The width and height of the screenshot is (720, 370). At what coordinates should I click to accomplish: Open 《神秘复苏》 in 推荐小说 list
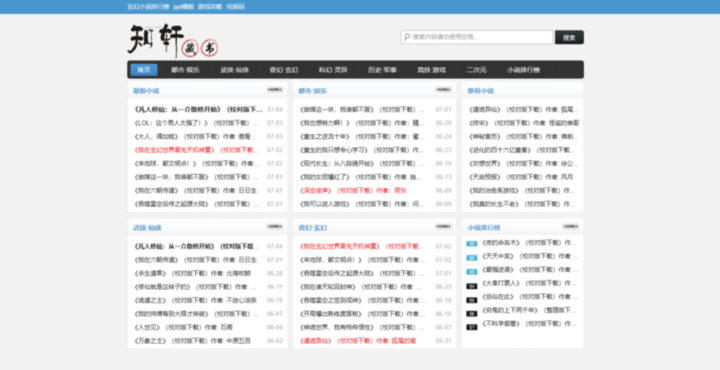click(x=523, y=137)
